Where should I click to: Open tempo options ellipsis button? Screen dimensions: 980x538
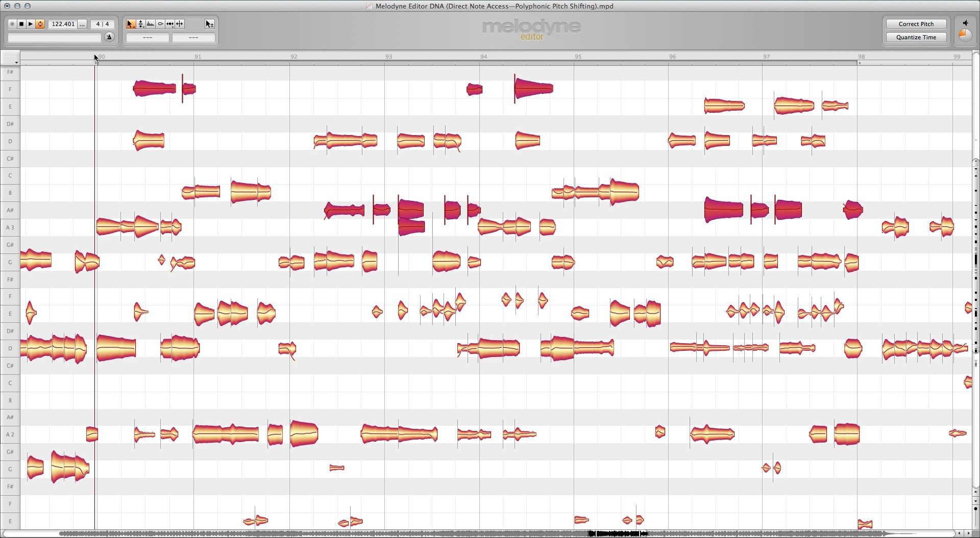(x=82, y=24)
